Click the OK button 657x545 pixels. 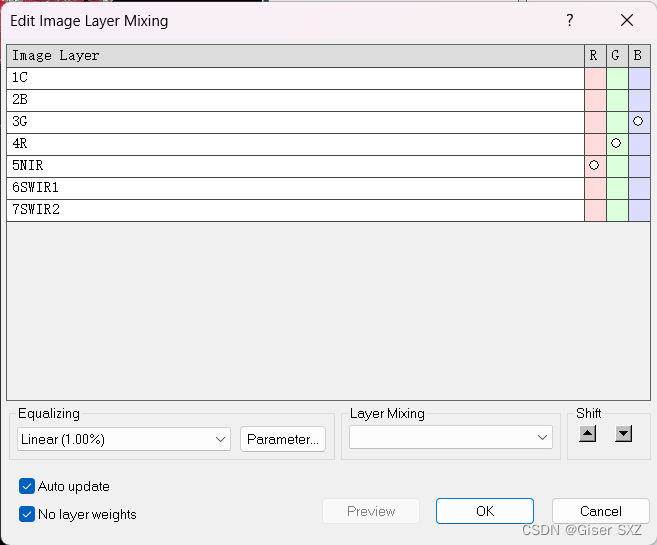[x=485, y=511]
